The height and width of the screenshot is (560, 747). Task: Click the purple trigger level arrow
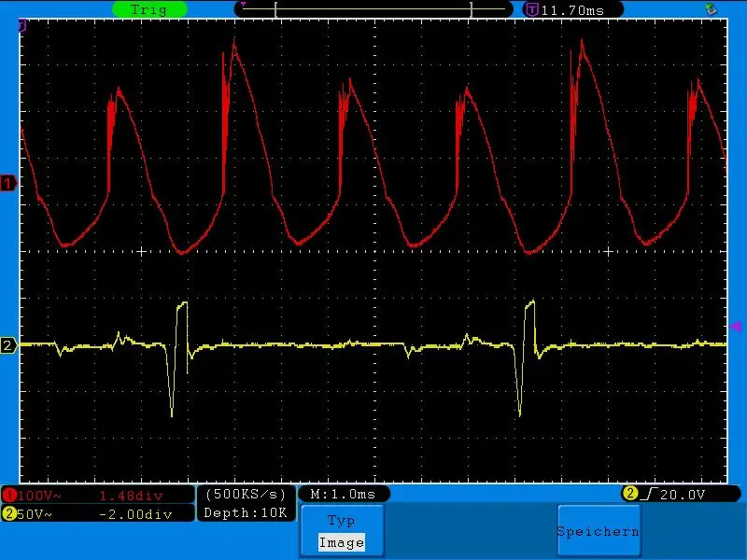(735, 326)
